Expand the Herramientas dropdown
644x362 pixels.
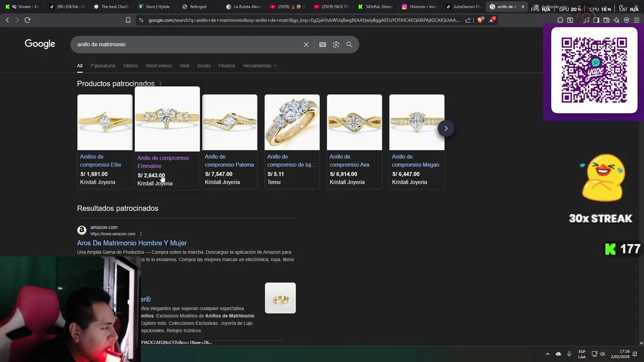(260, 66)
